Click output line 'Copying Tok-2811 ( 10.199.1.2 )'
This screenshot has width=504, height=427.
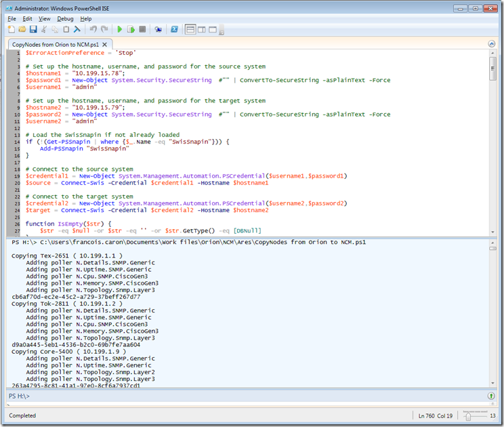67,304
